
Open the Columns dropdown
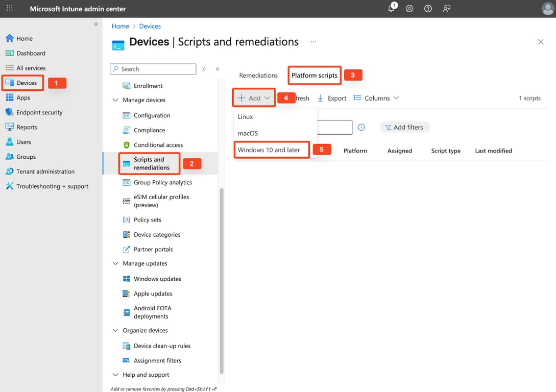point(376,98)
